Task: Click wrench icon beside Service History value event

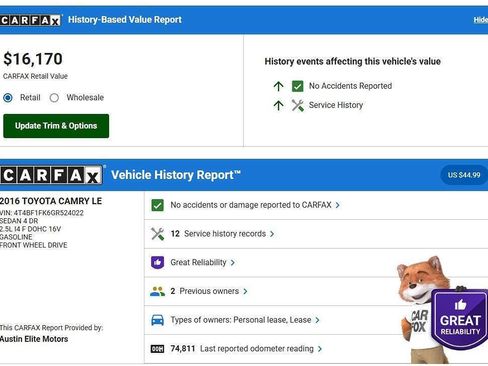Action: pos(297,105)
